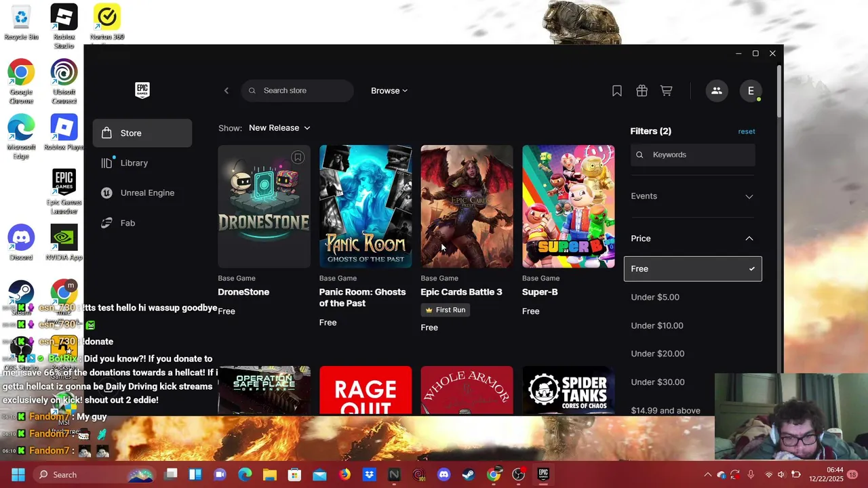Image resolution: width=868 pixels, height=488 pixels.
Task: Go back using the left chevron arrow
Action: pyautogui.click(x=226, y=91)
